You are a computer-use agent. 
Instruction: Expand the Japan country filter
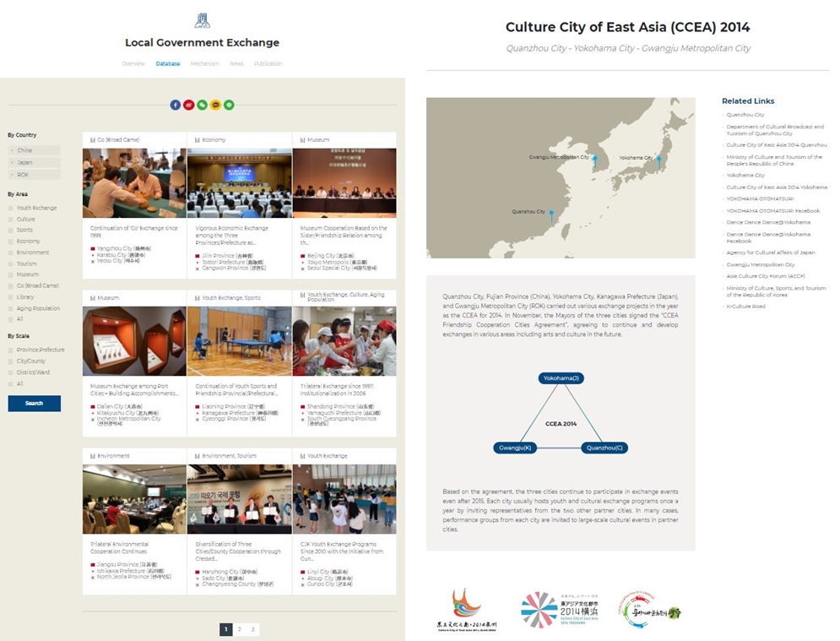click(x=35, y=162)
